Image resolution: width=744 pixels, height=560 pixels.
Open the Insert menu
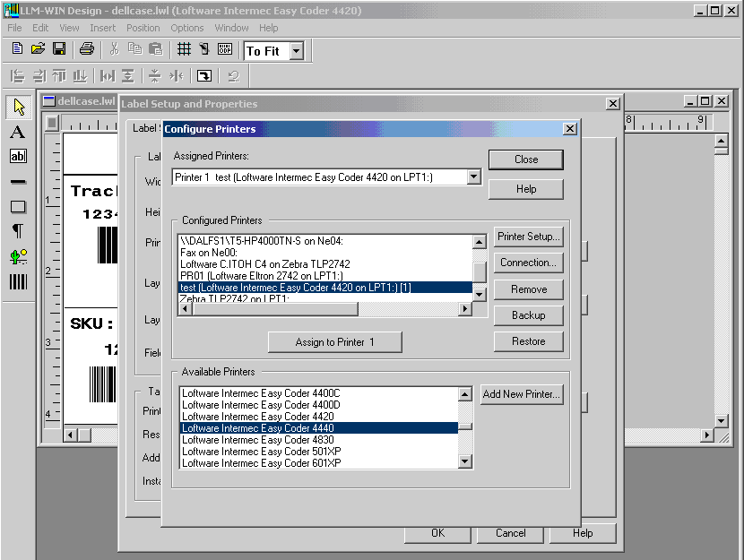click(102, 28)
